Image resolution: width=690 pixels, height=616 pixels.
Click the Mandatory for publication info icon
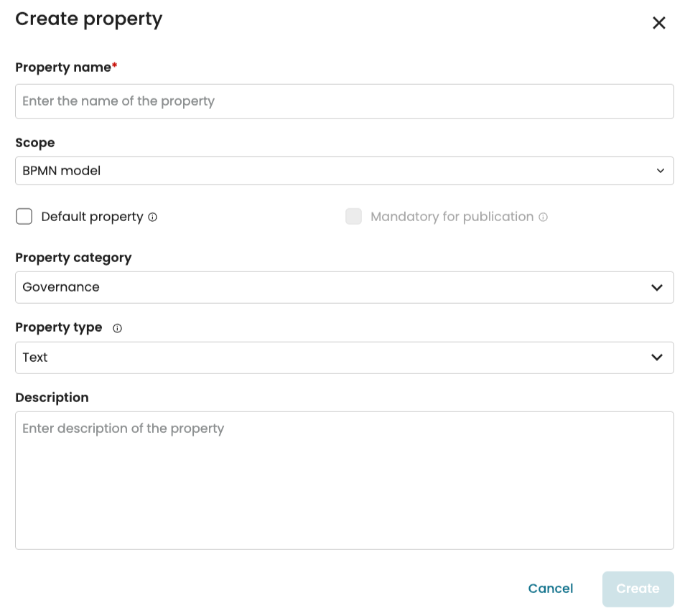pyautogui.click(x=543, y=217)
